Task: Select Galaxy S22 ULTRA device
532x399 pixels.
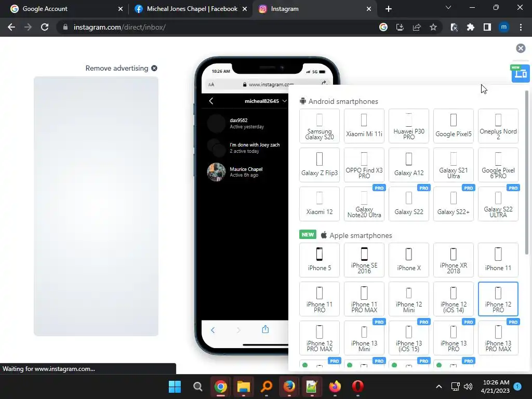Action: point(498,204)
